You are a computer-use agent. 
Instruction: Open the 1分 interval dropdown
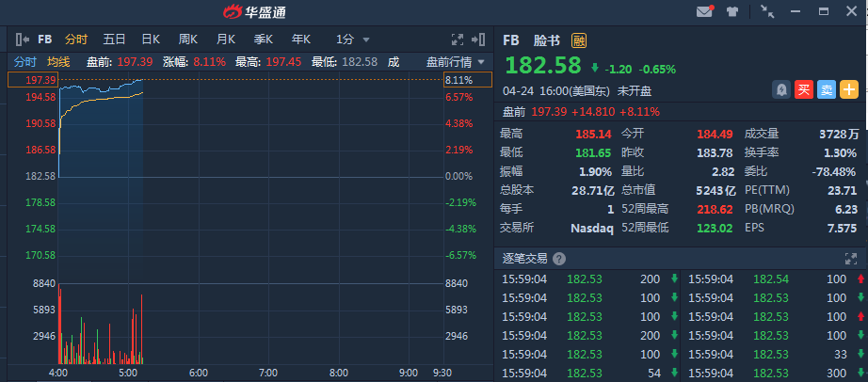pyautogui.click(x=353, y=40)
